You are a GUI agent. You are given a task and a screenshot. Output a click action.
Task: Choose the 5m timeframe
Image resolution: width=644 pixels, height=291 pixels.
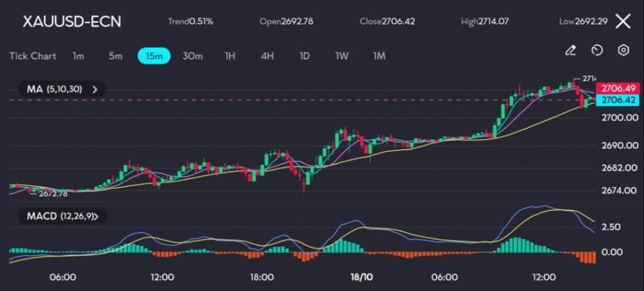point(115,56)
